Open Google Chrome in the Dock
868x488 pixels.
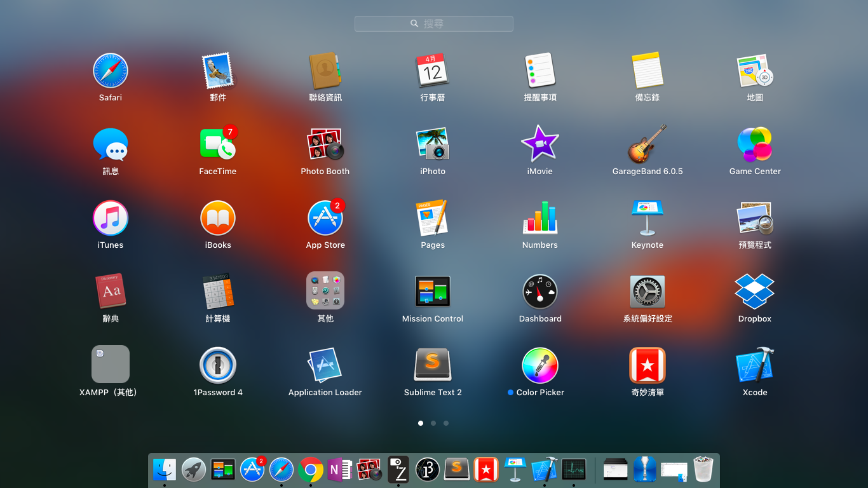[311, 470]
